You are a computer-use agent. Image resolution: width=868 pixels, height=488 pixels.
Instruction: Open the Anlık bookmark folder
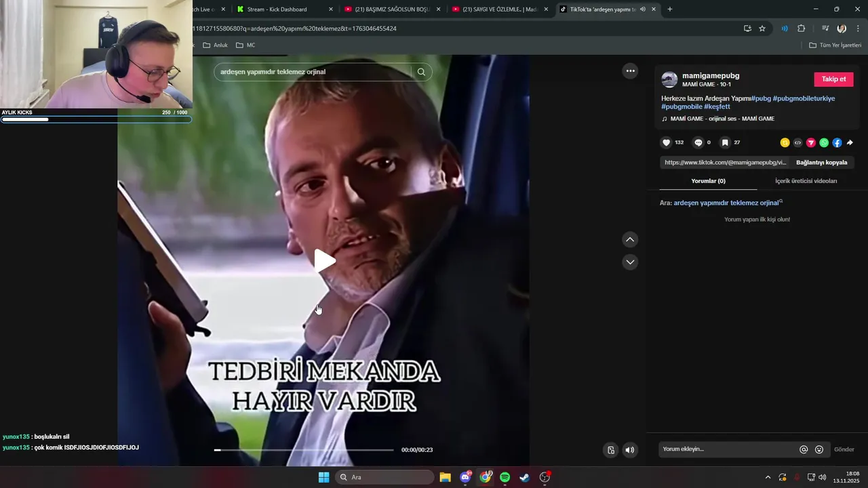coord(215,45)
